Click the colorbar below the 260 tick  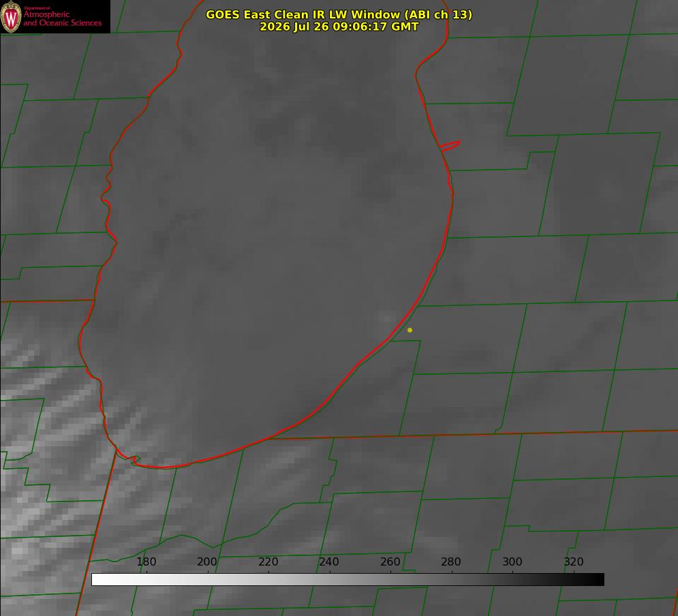[391, 580]
